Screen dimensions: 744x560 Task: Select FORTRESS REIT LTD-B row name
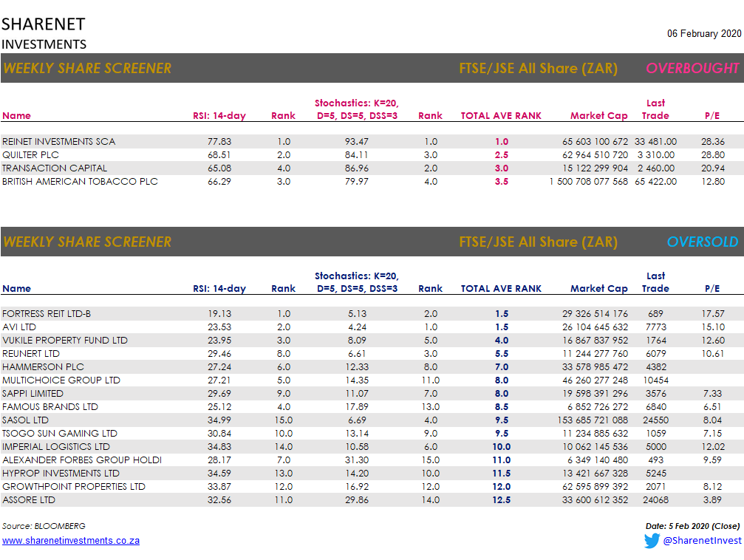pyautogui.click(x=47, y=314)
